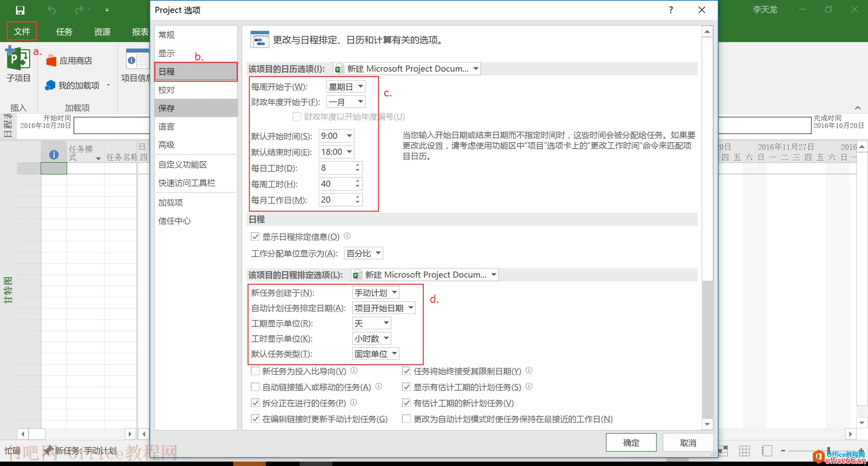Open 默认任务类型 固定单位 dropdown
The image size is (868, 466).
pos(376,354)
